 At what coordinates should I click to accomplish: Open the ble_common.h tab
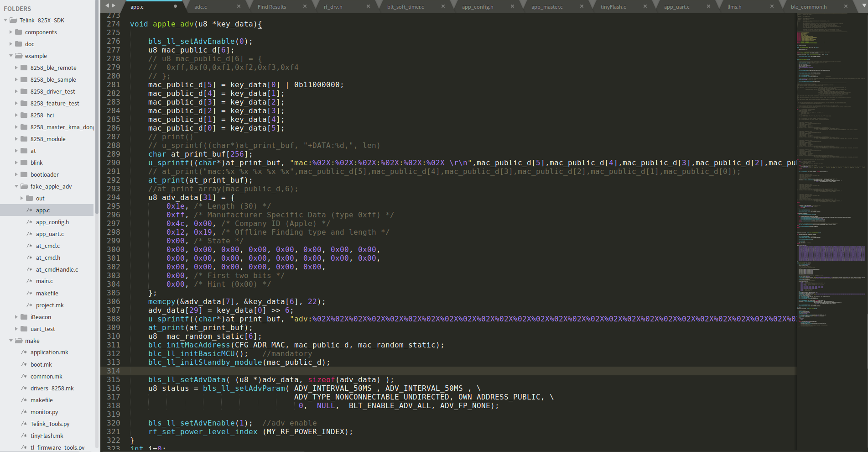[x=809, y=7]
